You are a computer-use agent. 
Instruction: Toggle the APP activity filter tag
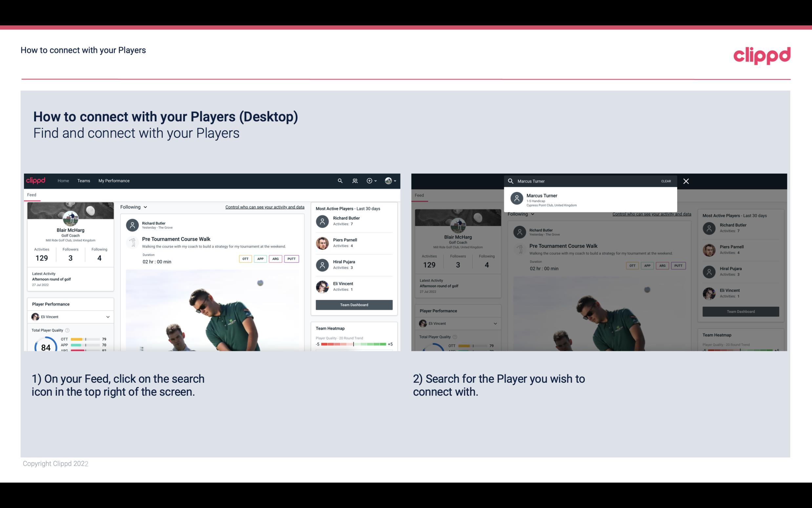pyautogui.click(x=259, y=259)
